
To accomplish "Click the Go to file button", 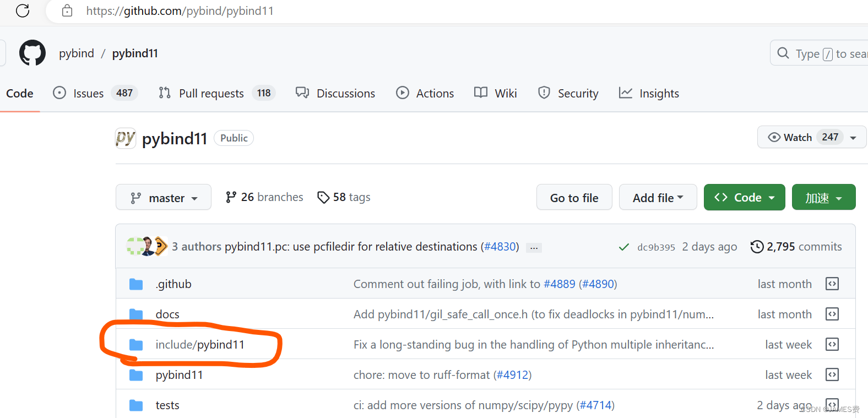I will click(574, 197).
